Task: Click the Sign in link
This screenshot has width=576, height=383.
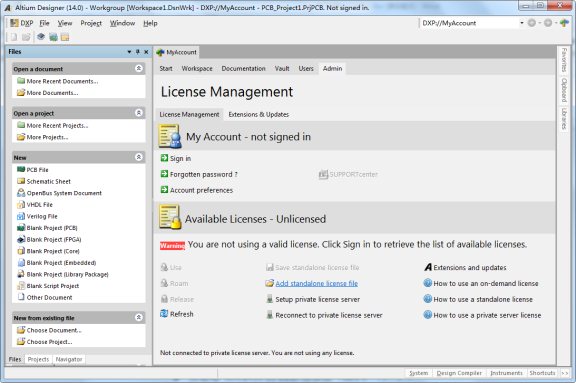Action: pos(176,158)
